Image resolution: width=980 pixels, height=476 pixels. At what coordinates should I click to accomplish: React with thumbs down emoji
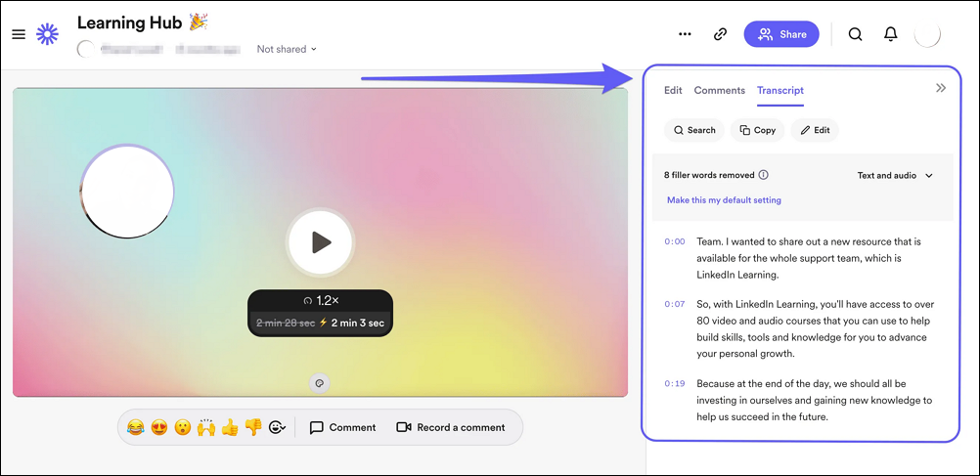(253, 427)
